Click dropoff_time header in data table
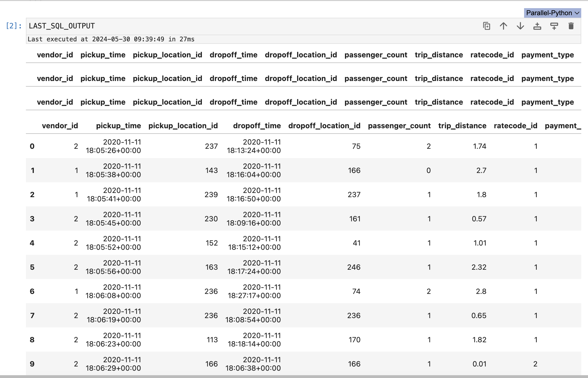Viewport: 588px width, 378px height. [257, 126]
